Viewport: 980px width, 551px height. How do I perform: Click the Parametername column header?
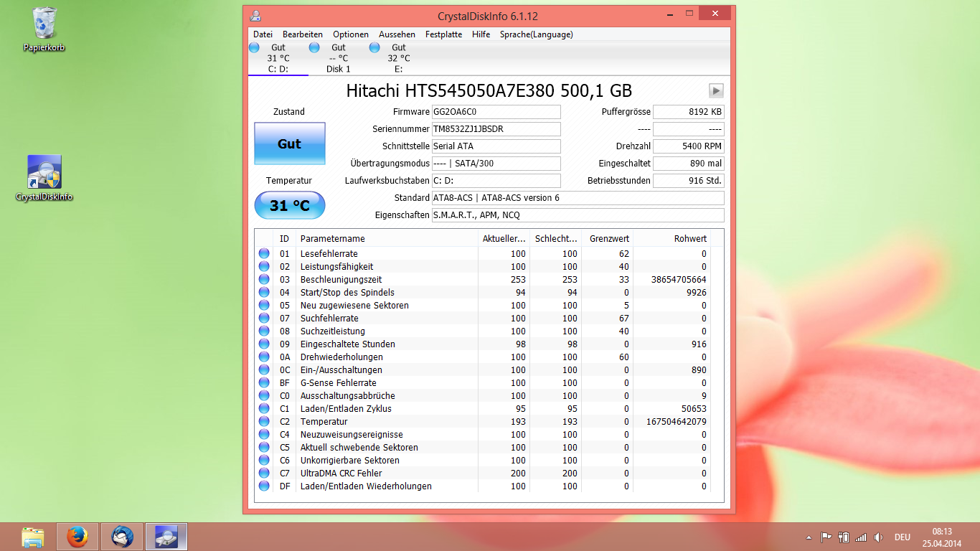point(387,238)
